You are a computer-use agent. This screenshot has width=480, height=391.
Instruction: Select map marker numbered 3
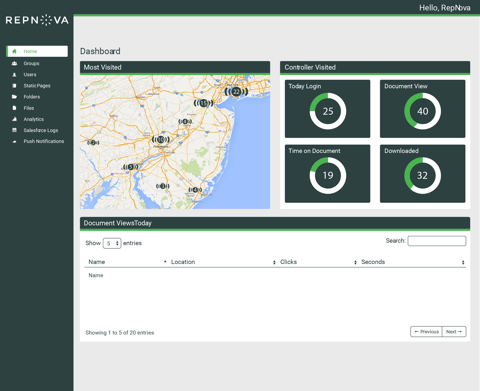163,186
